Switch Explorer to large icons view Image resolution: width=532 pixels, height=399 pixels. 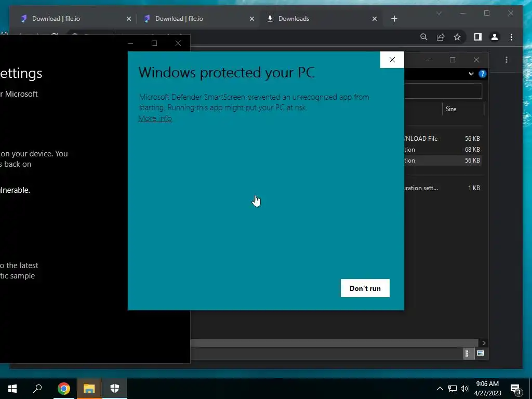481,353
